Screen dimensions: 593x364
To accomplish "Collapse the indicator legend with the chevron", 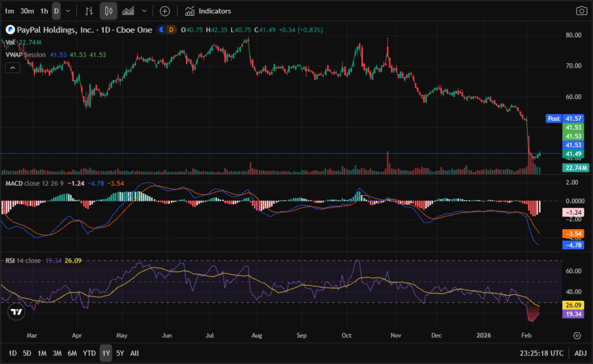I will click(12, 68).
